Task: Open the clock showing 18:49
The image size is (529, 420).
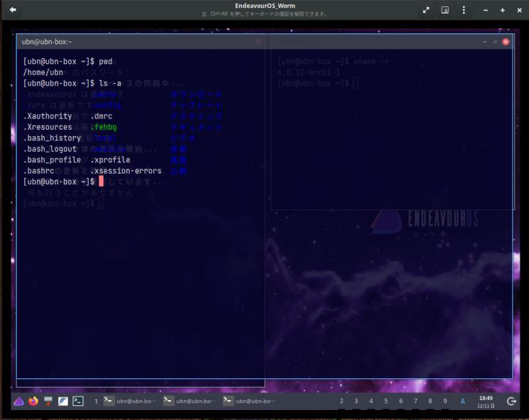Action: pyautogui.click(x=486, y=402)
